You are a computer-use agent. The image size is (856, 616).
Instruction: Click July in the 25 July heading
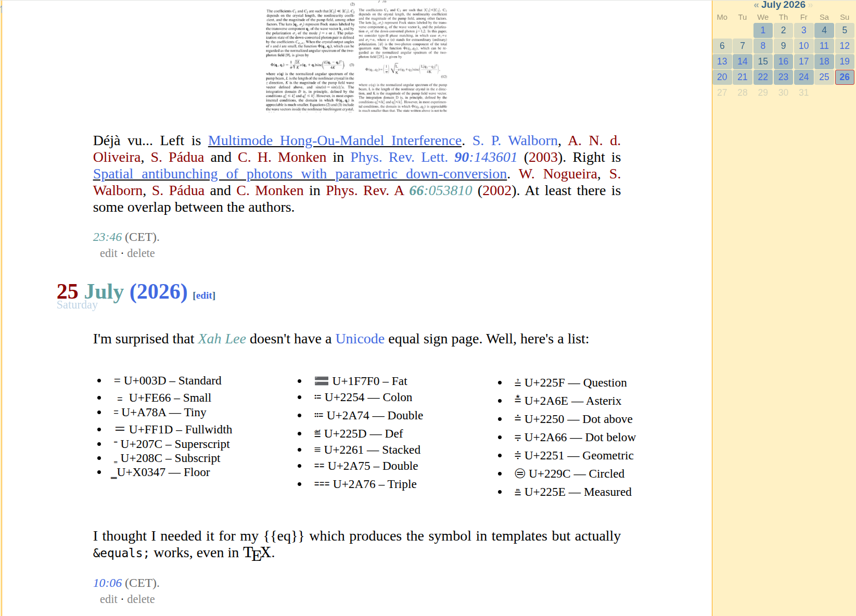[x=104, y=292]
